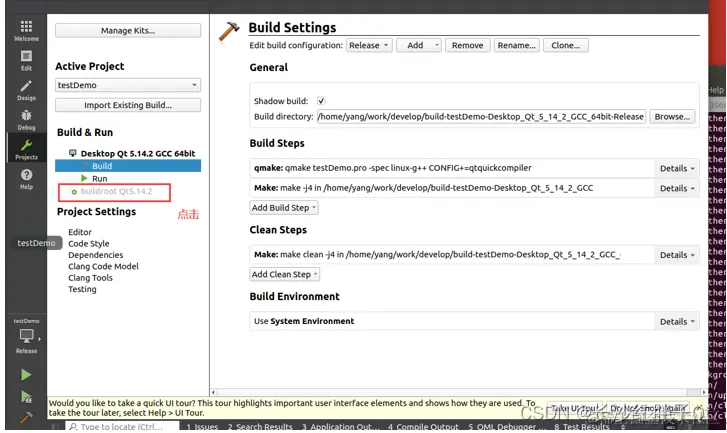Click Take UI Tour button
The image size is (727, 433).
tap(575, 408)
